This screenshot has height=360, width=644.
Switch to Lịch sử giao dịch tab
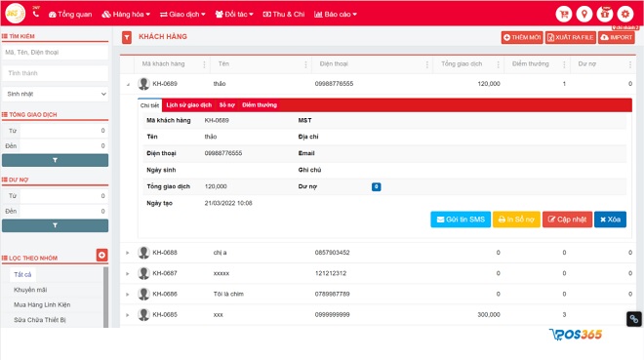(189, 105)
